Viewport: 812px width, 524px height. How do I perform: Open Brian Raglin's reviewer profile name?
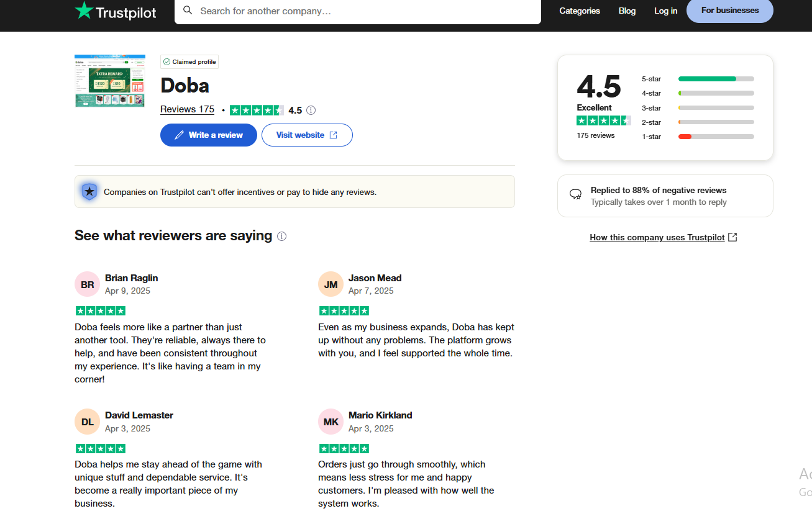132,278
